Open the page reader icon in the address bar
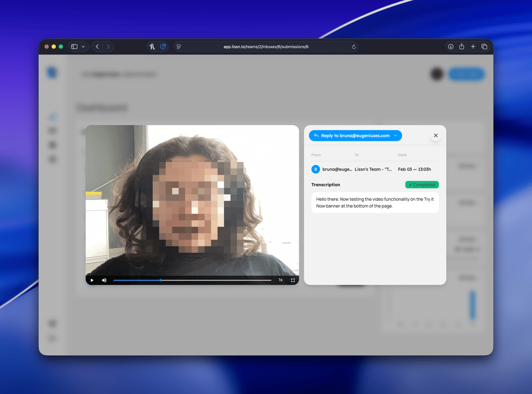The image size is (532, 394). click(179, 47)
